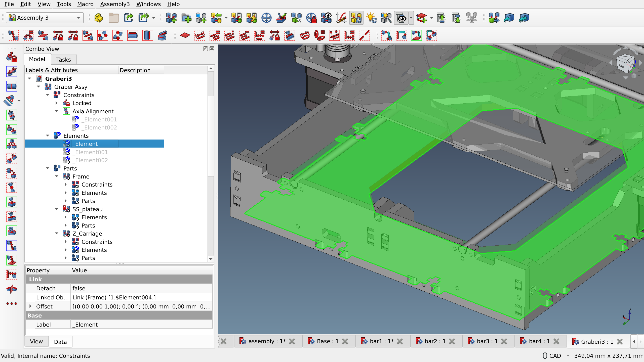
Task: Expand the Z_Carriage parts tree node
Action: (x=65, y=258)
